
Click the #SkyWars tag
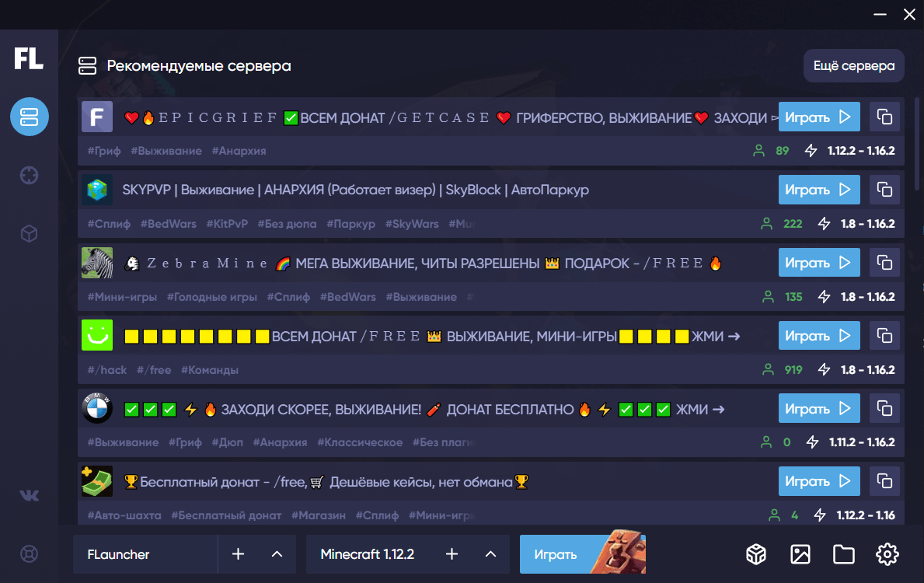tap(412, 224)
